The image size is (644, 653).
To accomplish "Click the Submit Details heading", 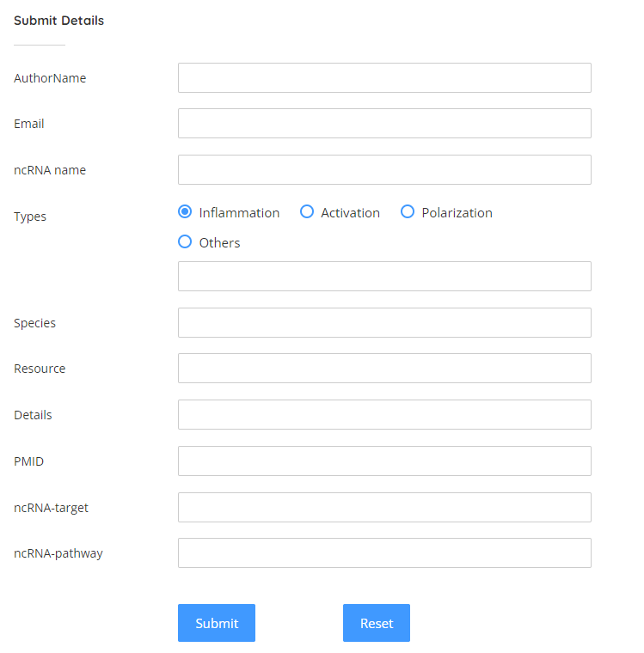I will coord(58,21).
